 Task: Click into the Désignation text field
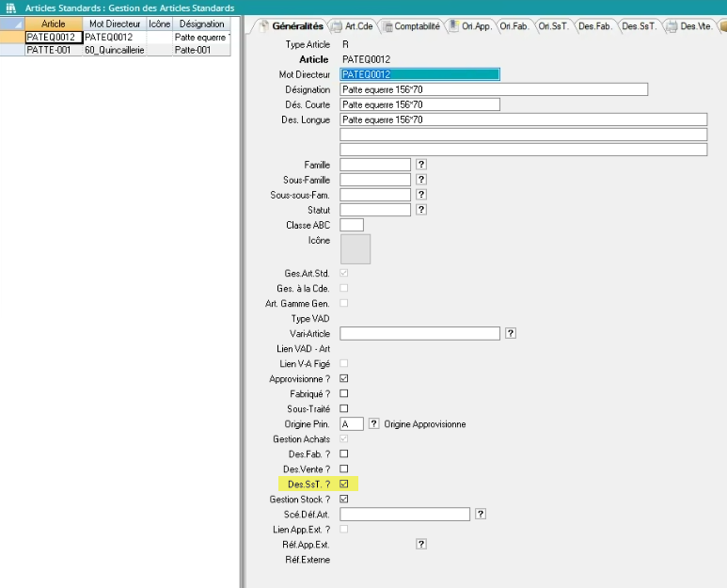point(494,89)
